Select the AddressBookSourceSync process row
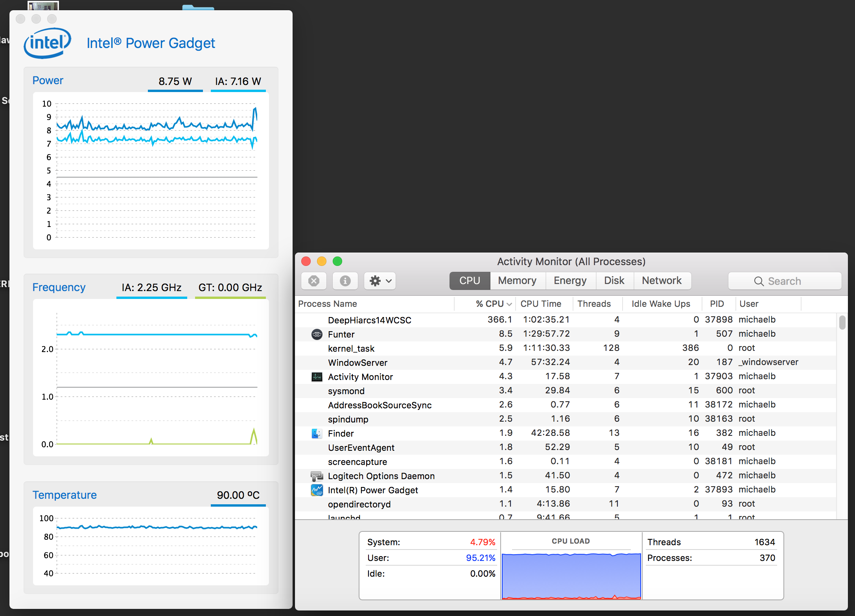 click(x=566, y=405)
